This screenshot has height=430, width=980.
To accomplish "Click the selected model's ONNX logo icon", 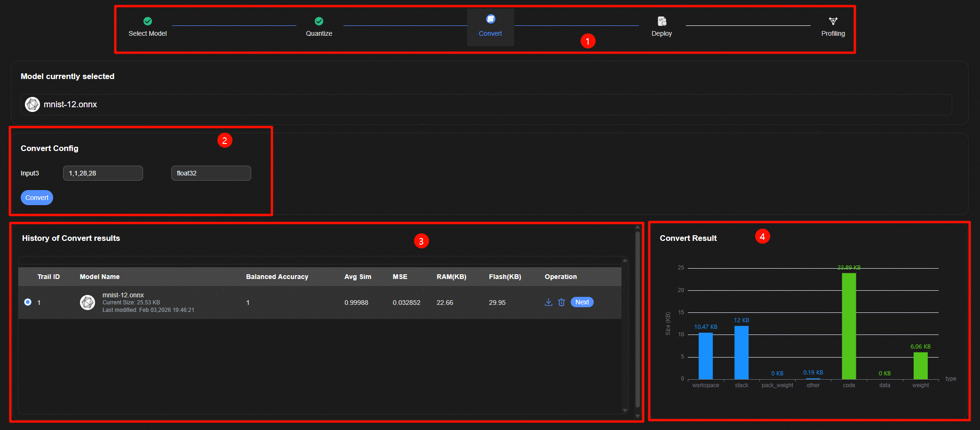I will coord(32,104).
